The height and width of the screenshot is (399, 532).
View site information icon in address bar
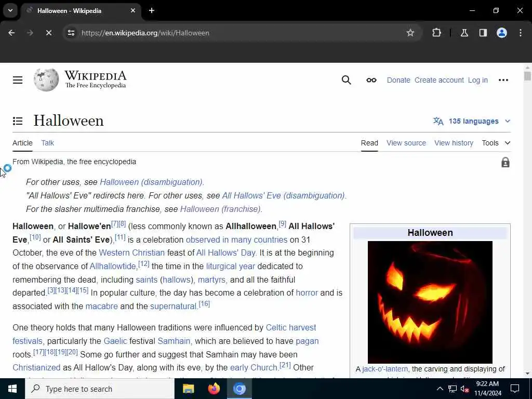[x=71, y=33]
